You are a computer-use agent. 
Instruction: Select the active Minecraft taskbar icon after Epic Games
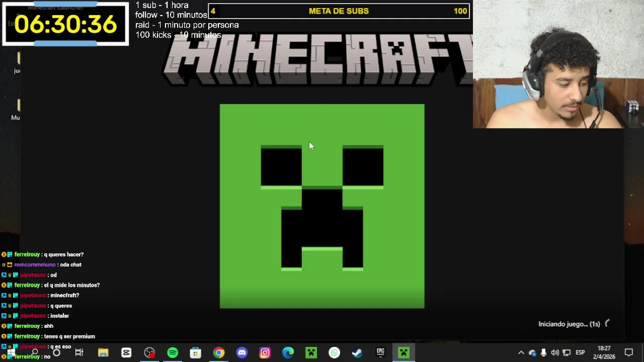[x=404, y=352]
